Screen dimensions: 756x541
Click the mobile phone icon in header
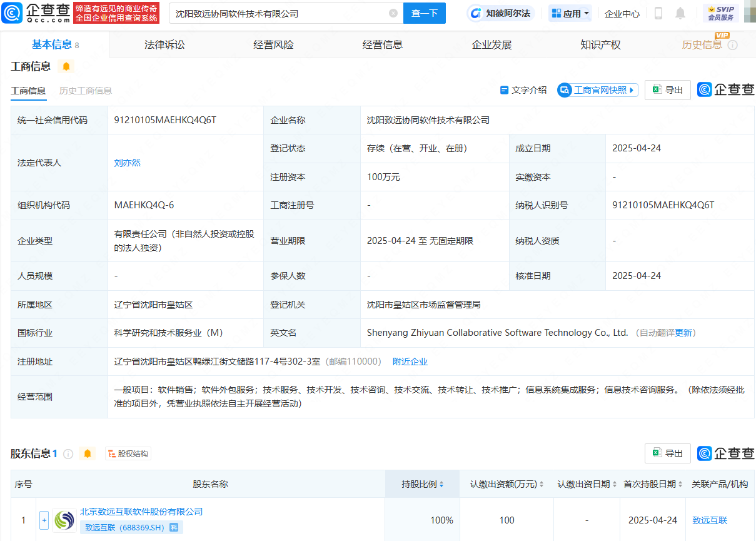[x=658, y=13]
